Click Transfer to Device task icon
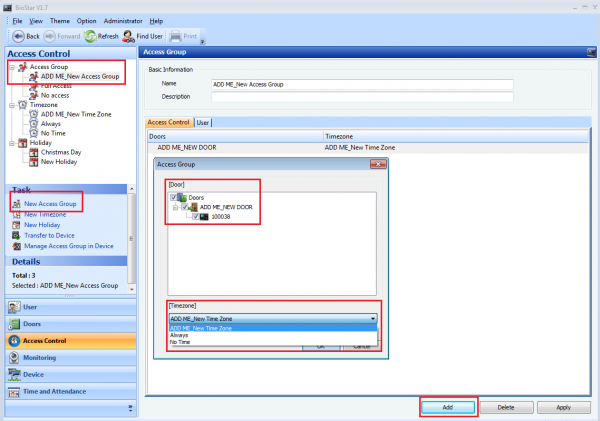The image size is (600, 421). click(15, 234)
